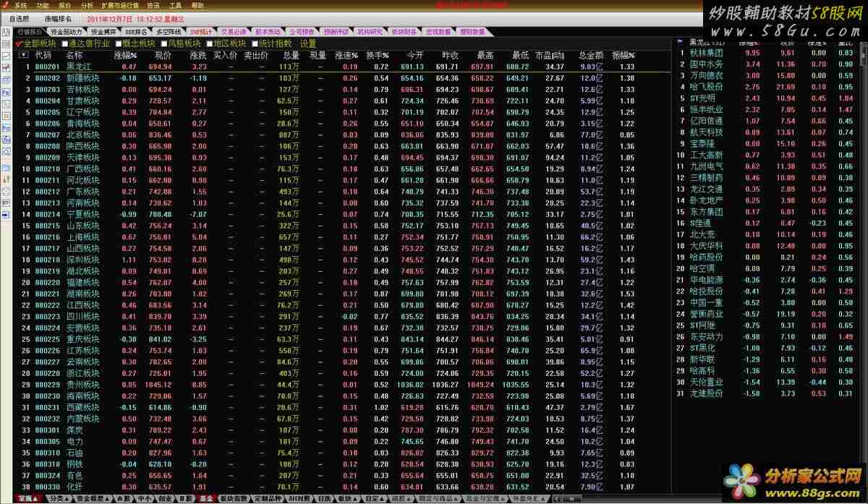Sort by the 现价 column header
The image size is (868, 504).
click(163, 55)
